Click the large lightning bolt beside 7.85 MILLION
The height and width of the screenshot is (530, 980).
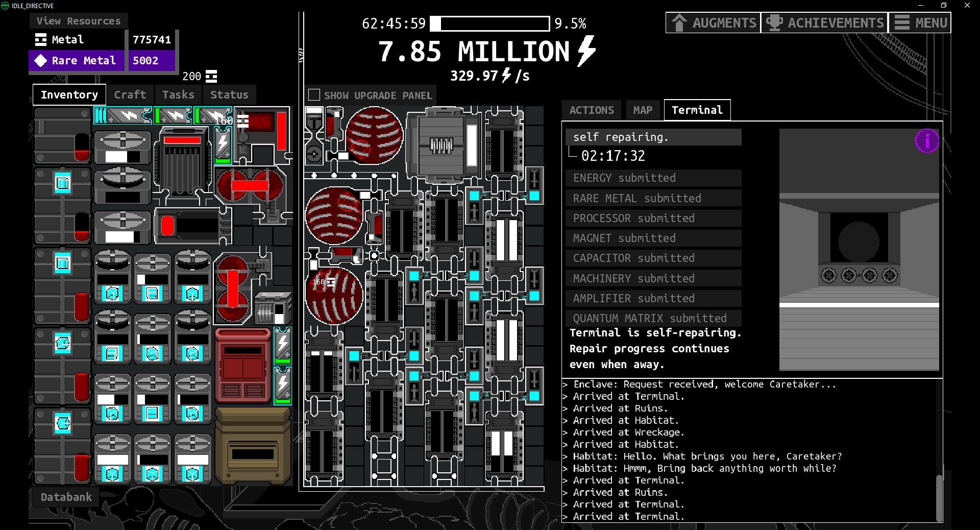(x=586, y=51)
